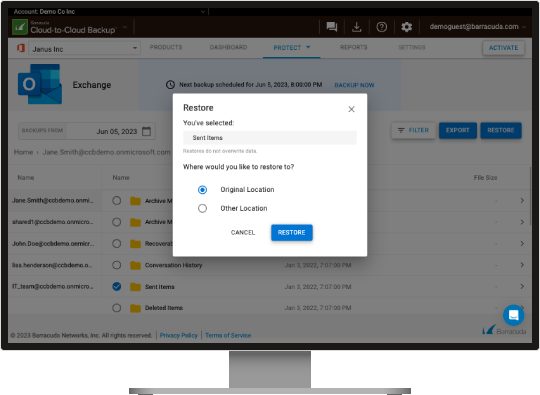Click the download icon in header
Screen dimensions: 540x395
(x=357, y=27)
